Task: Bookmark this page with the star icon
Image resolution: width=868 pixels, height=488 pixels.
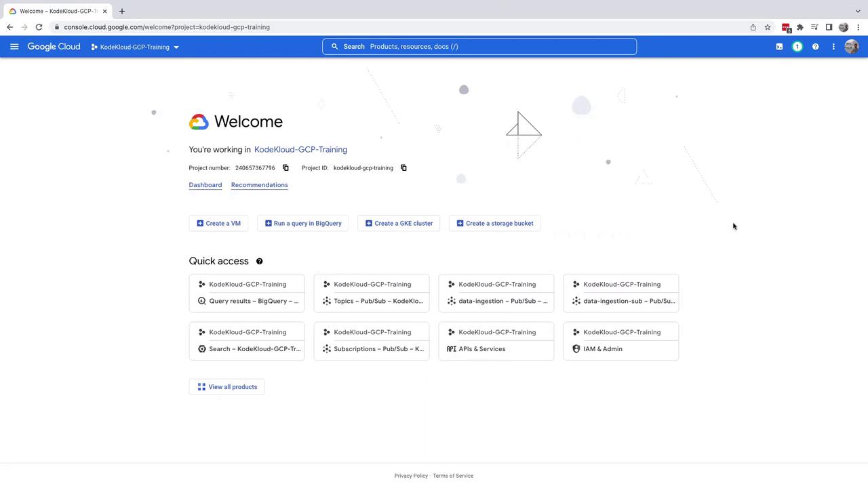Action: (x=768, y=27)
